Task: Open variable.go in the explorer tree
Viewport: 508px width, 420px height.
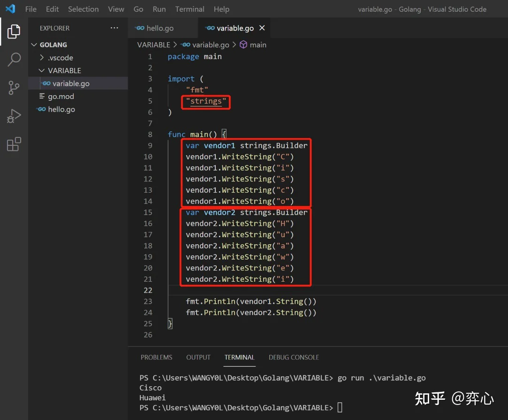Action: [x=78, y=83]
